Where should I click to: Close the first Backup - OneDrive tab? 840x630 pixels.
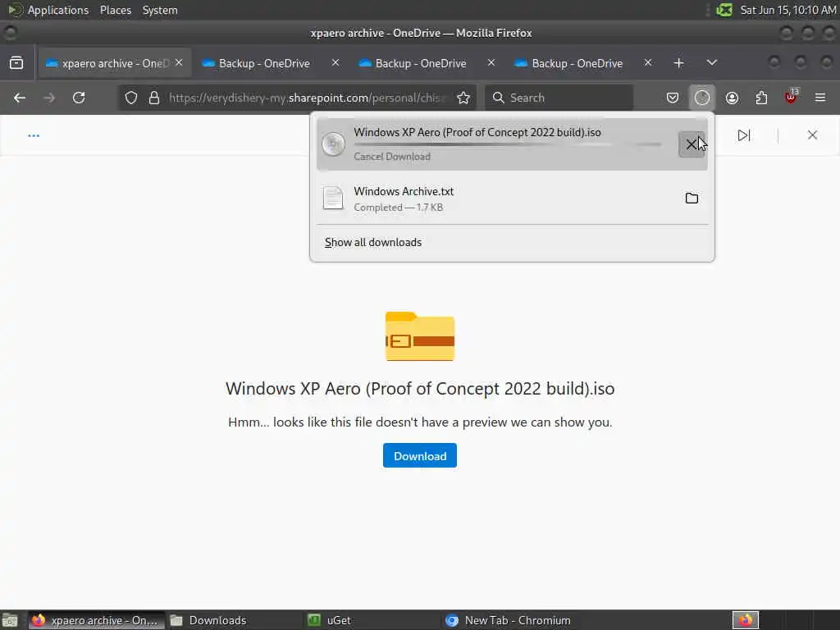pos(336,62)
